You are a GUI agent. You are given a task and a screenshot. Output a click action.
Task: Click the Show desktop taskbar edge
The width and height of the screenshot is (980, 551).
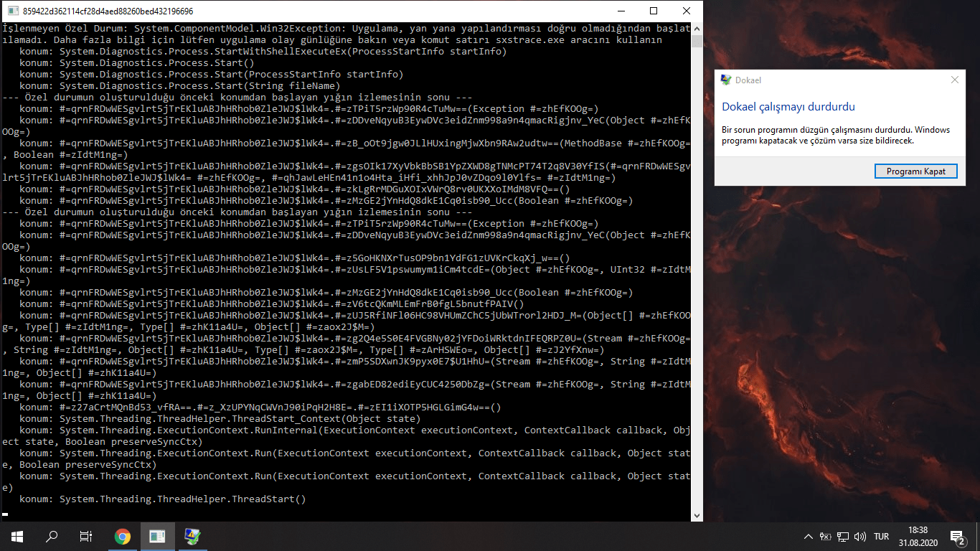pyautogui.click(x=978, y=537)
